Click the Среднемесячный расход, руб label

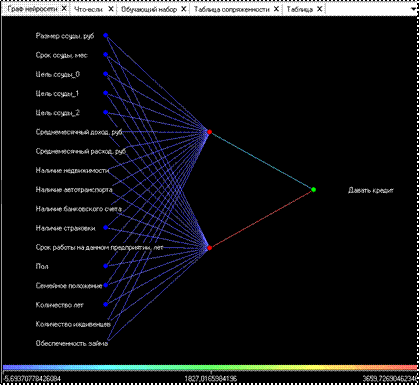81,151
